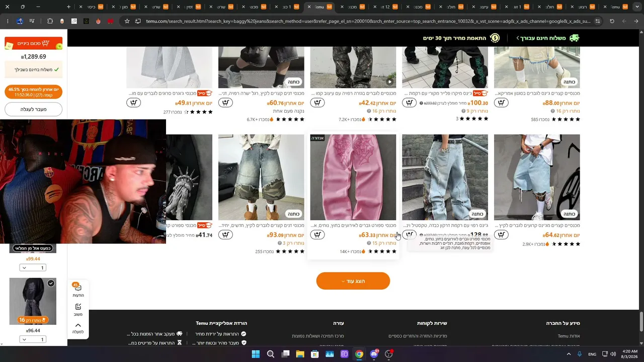This screenshot has height=362, width=644.
Task: Open the מרכז תמיכה ושאלות נפוצות link
Action: (x=318, y=336)
